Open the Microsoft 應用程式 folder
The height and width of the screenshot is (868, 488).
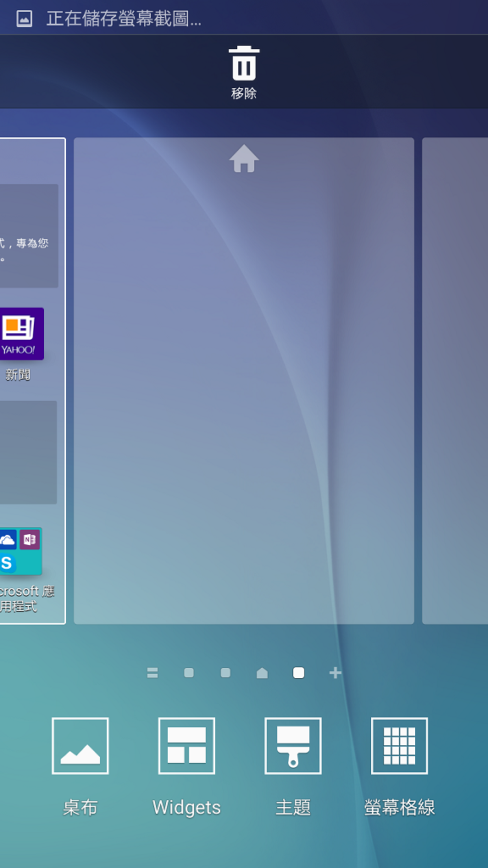coord(20,551)
